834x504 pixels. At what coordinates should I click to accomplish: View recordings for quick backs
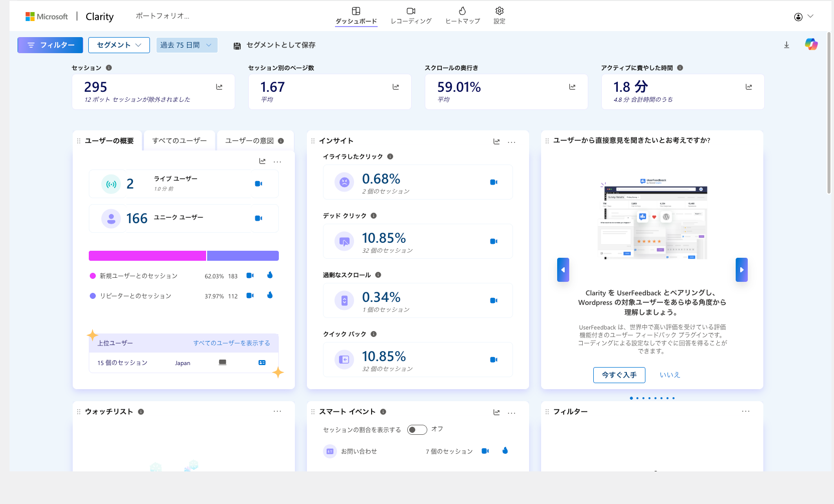(x=493, y=360)
